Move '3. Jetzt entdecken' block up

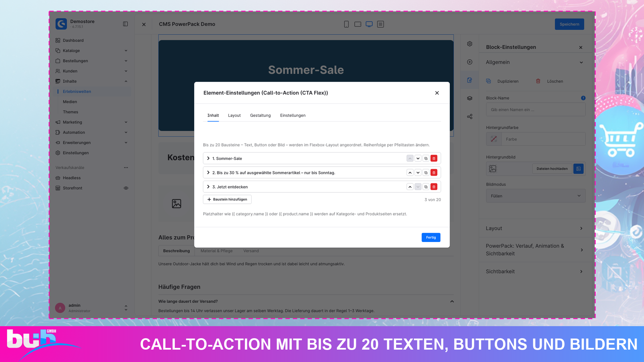[410, 187]
